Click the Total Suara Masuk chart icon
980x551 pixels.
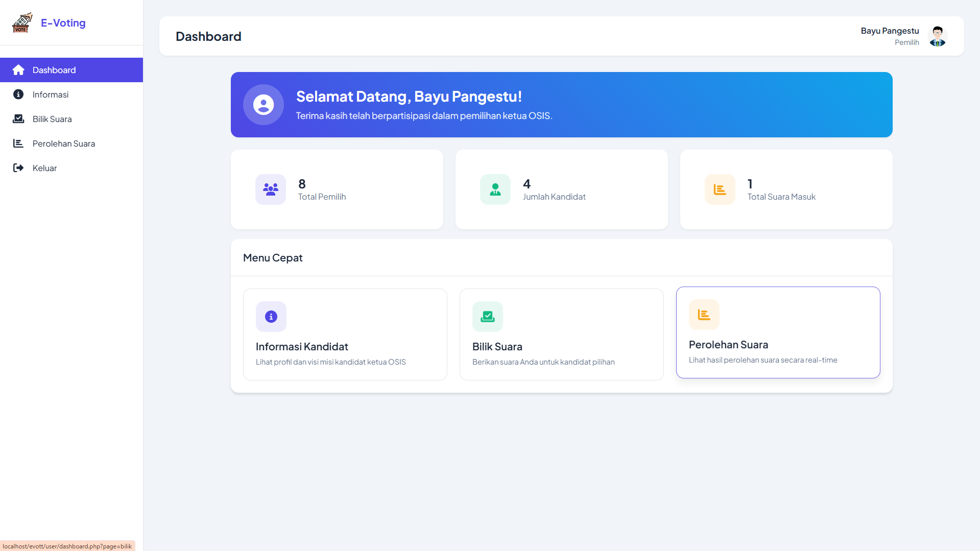(720, 189)
